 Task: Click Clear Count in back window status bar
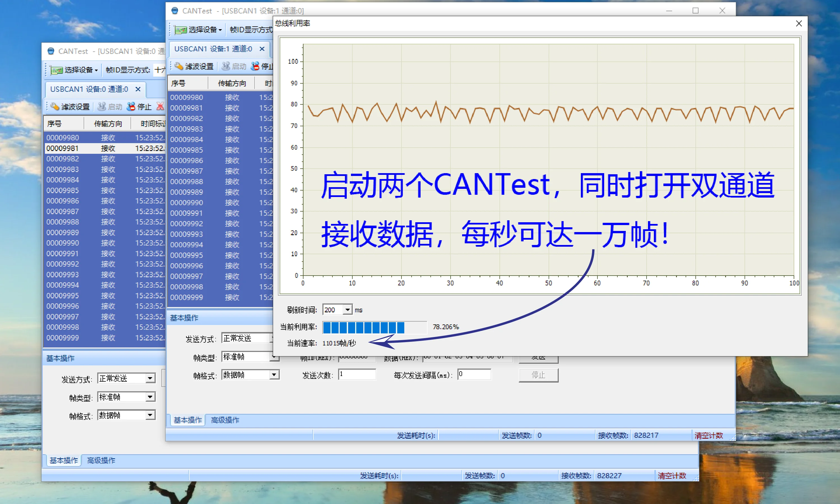672,475
